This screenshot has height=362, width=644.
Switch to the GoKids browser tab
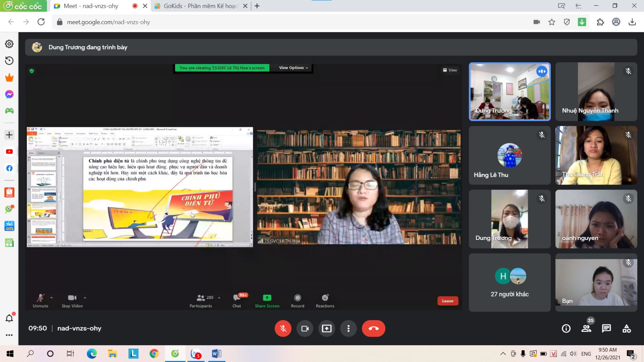tap(200, 6)
